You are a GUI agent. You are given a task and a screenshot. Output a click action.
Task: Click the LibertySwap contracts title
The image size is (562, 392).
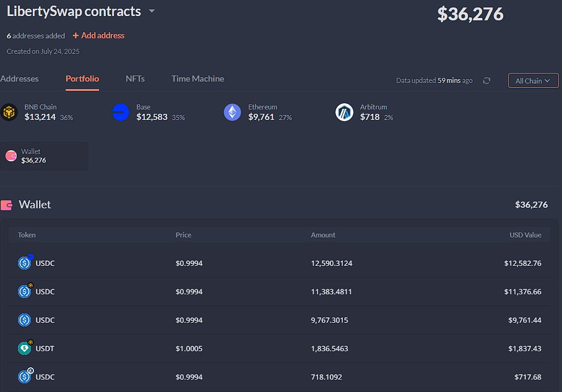point(74,12)
